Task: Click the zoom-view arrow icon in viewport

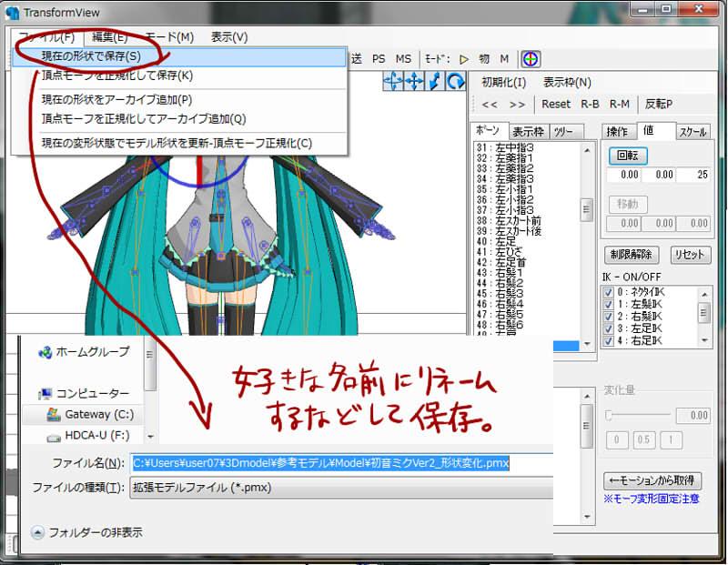Action: point(435,82)
